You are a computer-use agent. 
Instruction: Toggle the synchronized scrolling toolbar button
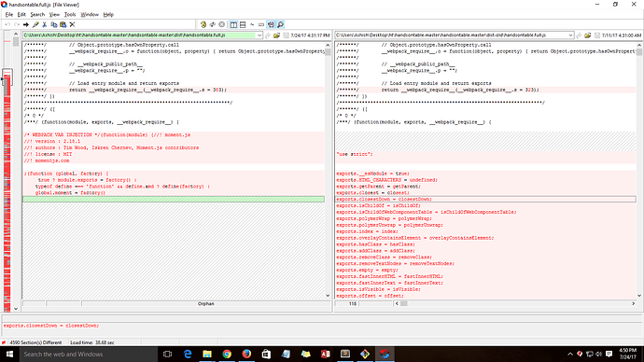271,24
